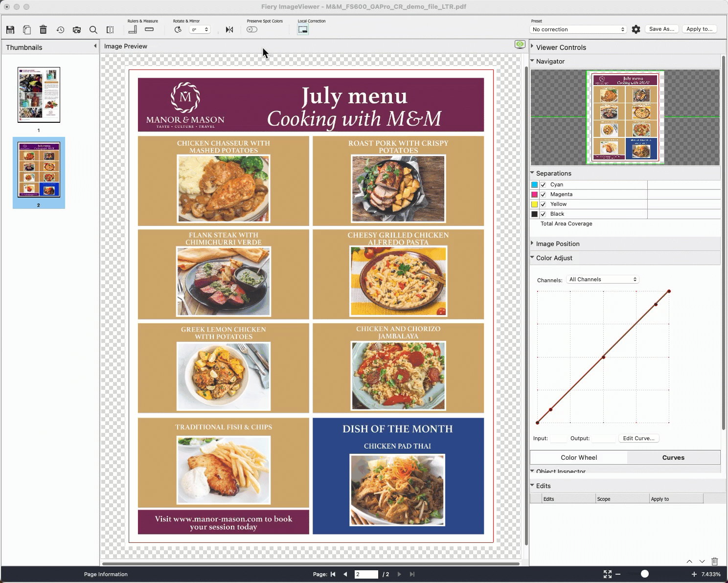Viewport: 728px width, 583px height.
Task: Click the Magenta color swatch
Action: coord(535,195)
